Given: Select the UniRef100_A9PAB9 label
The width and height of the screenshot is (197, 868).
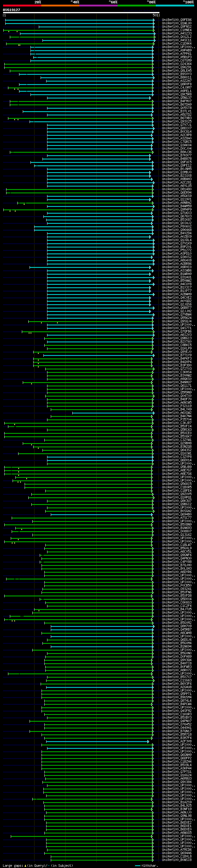Looking at the screenshot, I should [177, 50].
